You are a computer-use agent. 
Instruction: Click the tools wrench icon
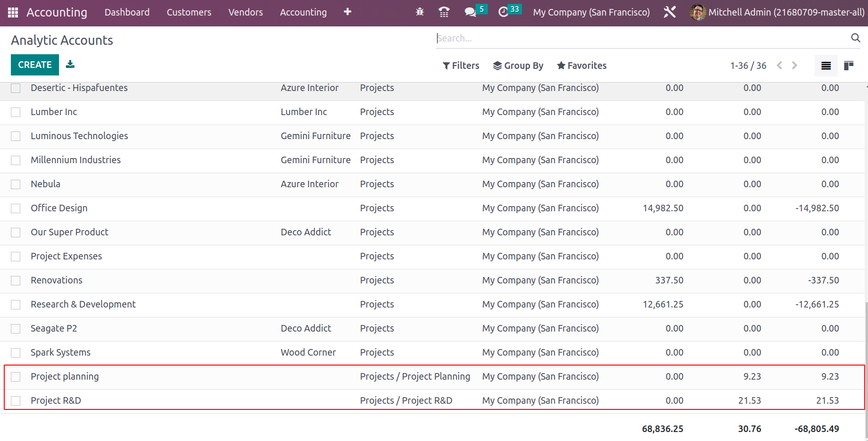670,12
